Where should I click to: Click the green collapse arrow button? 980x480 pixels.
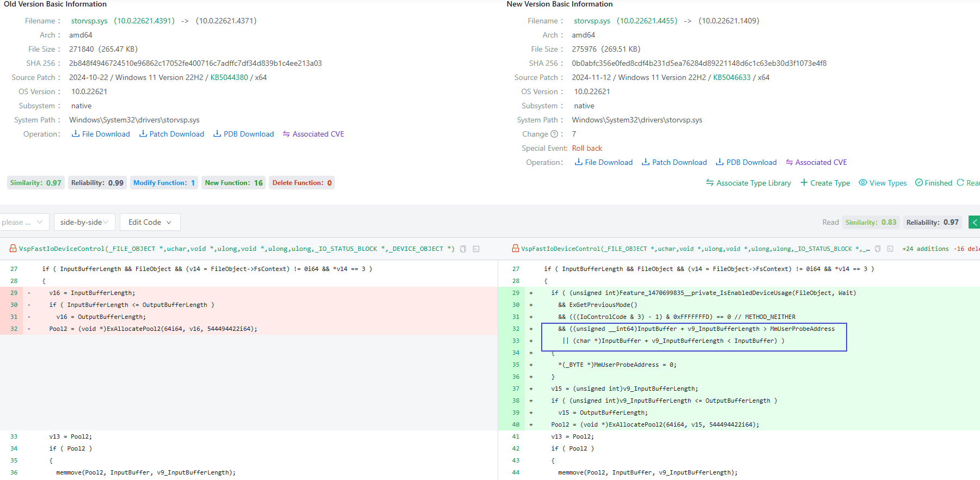click(974, 222)
